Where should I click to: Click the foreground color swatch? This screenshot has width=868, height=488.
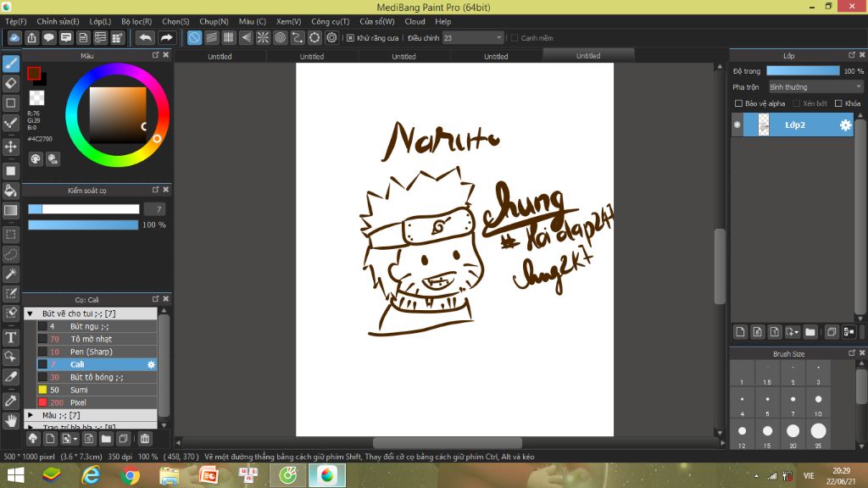click(x=34, y=73)
